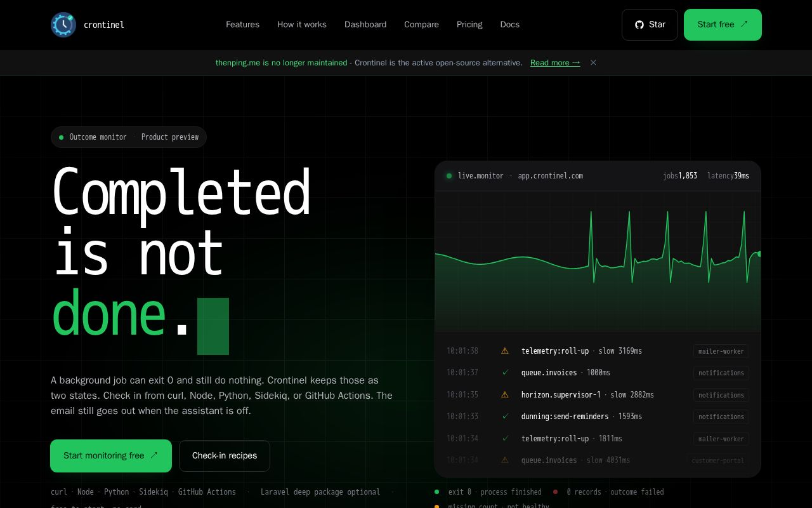812x508 pixels.
Task: Click the crontinel clock logo icon
Action: coord(63,25)
